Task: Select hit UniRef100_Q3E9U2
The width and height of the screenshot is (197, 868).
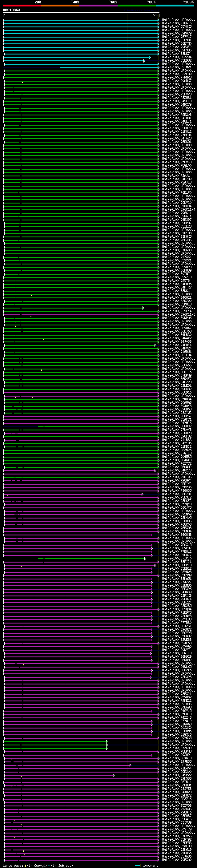Action: tap(177, 61)
